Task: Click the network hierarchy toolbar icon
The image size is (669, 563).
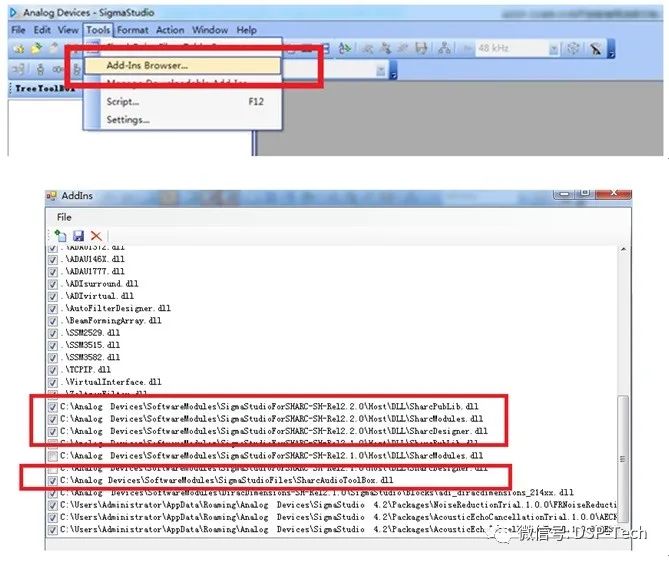Action: click(444, 48)
